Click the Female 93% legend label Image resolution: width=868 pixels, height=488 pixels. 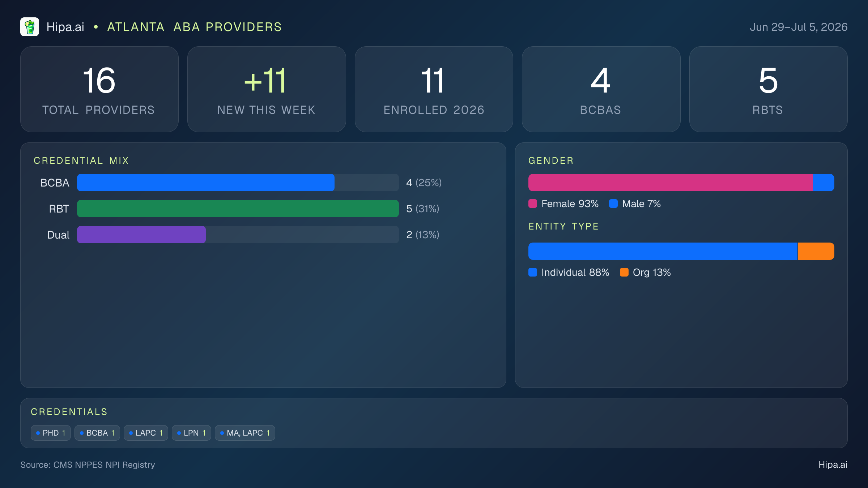click(x=570, y=204)
